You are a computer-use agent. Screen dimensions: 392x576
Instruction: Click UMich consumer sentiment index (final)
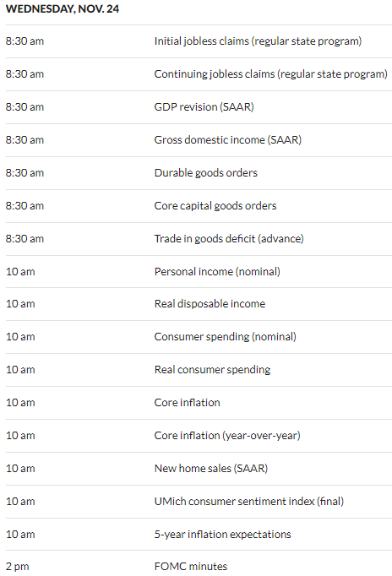[249, 502]
